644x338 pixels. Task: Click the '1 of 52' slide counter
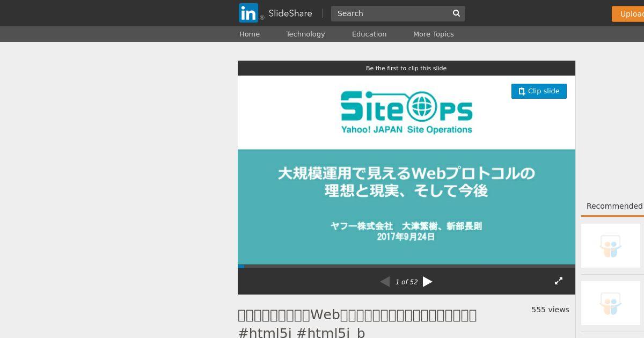[406, 282]
